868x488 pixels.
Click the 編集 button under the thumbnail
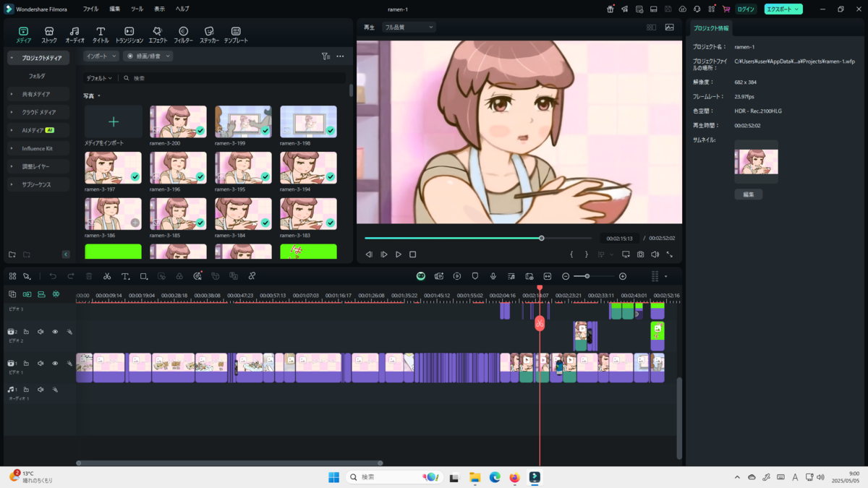coord(749,194)
